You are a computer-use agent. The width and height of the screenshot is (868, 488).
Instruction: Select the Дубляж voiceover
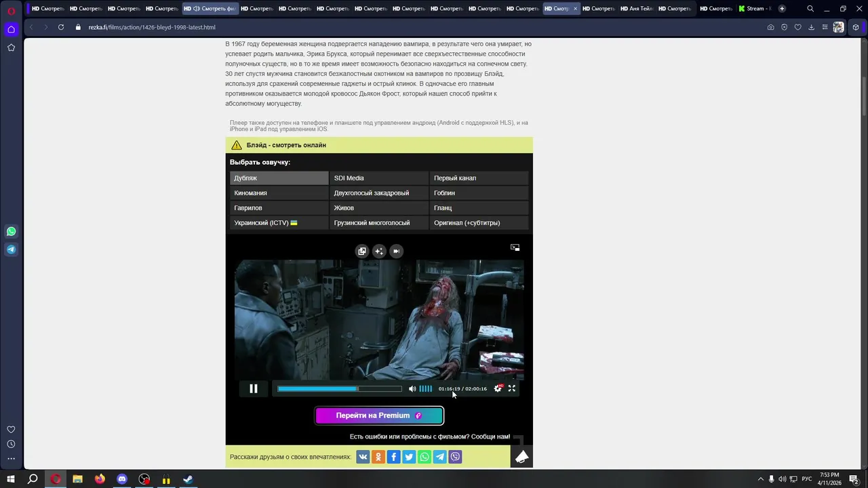(279, 178)
